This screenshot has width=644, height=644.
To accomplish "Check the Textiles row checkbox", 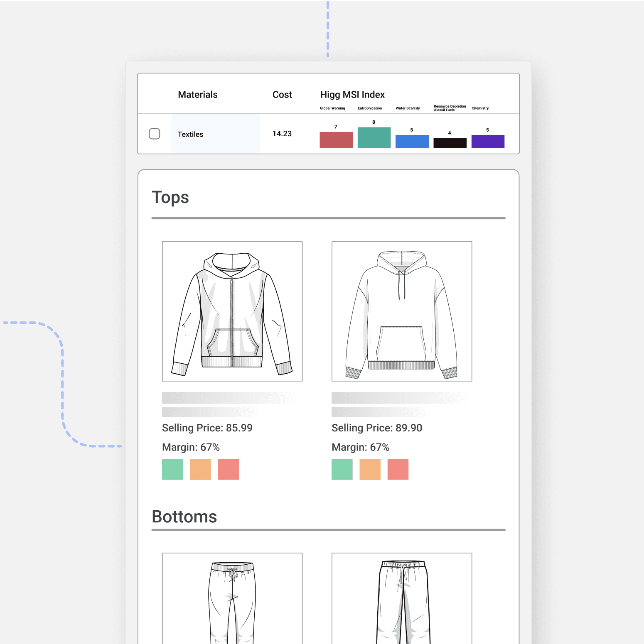I will coord(155,134).
